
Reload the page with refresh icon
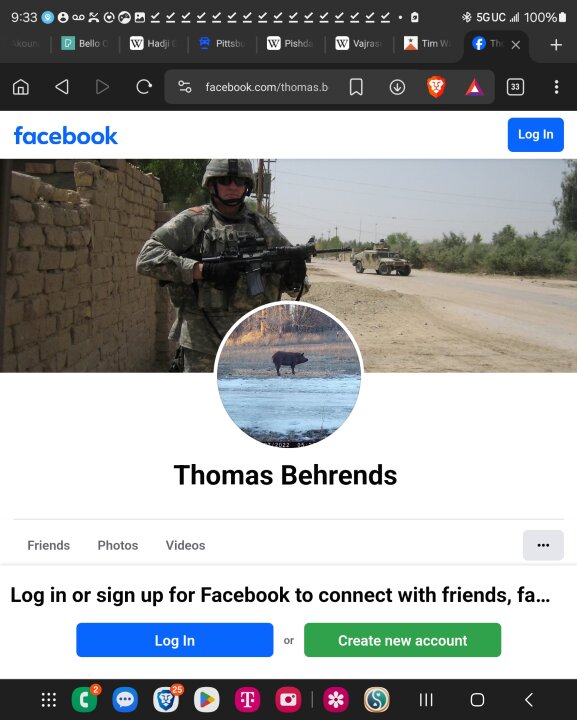point(144,87)
